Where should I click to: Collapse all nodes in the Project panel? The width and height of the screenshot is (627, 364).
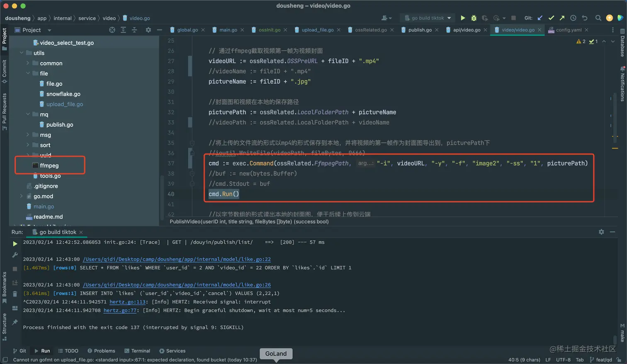[x=134, y=30]
